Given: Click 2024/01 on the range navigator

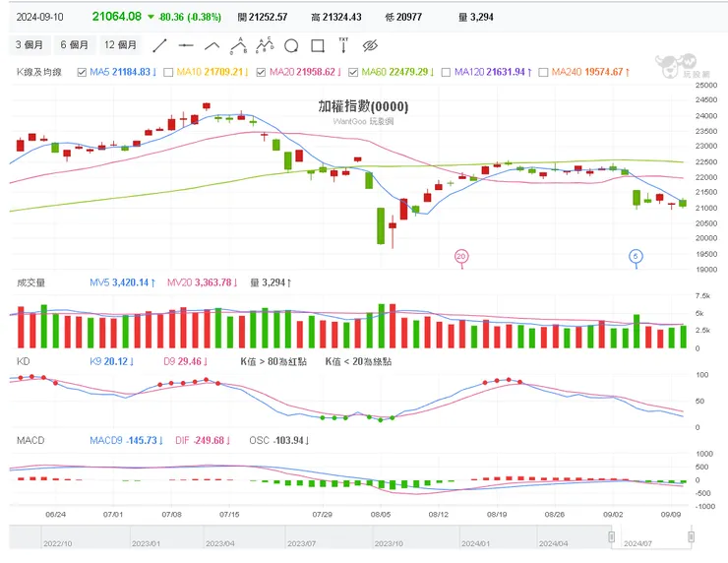Looking at the screenshot, I should coord(476,543).
